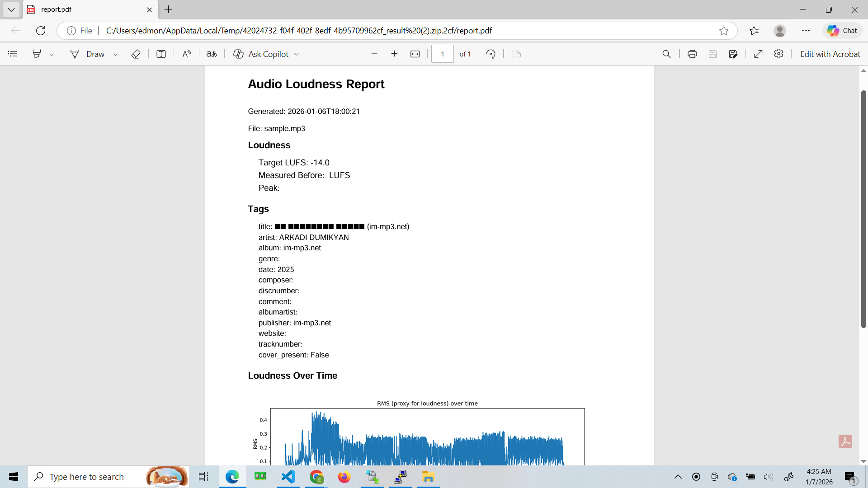
Task: Click Edit with Acrobat
Action: 830,54
